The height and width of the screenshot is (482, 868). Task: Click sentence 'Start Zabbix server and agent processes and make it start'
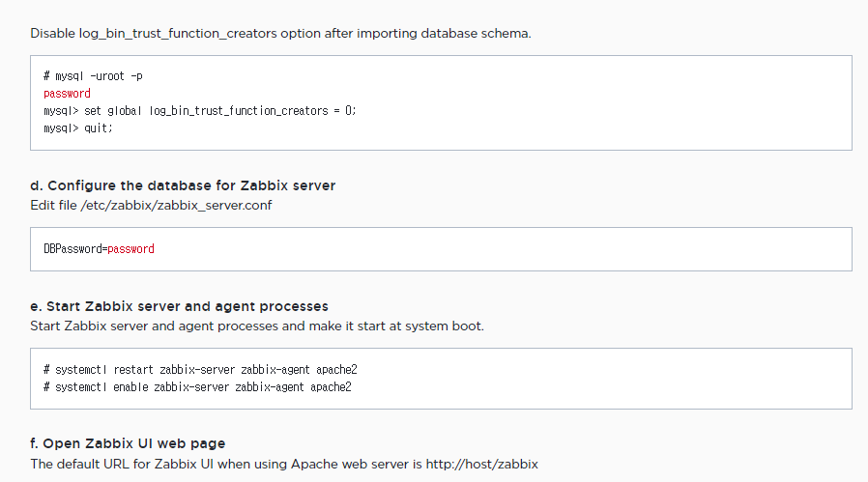click(257, 326)
